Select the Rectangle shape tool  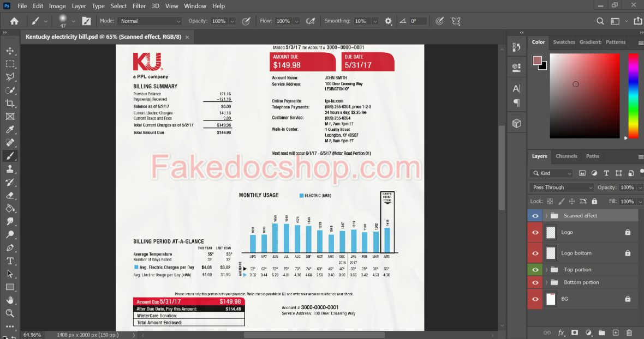[10, 287]
